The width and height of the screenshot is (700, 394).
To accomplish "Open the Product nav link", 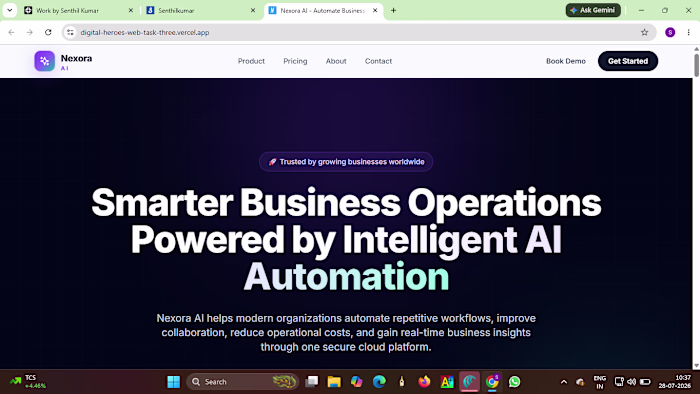I will pos(251,61).
